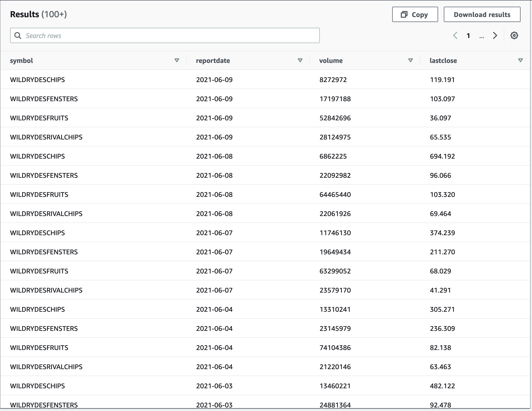
Task: Click the symbol column header
Action: point(22,61)
